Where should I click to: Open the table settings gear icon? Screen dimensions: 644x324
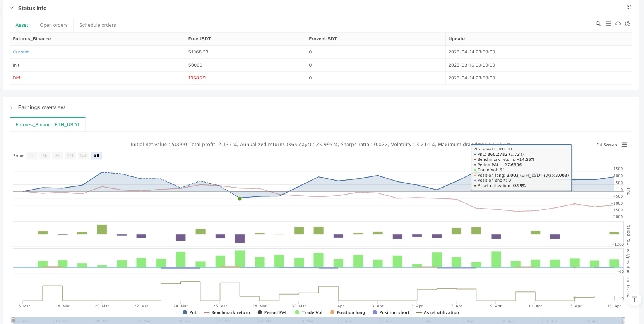click(x=628, y=24)
